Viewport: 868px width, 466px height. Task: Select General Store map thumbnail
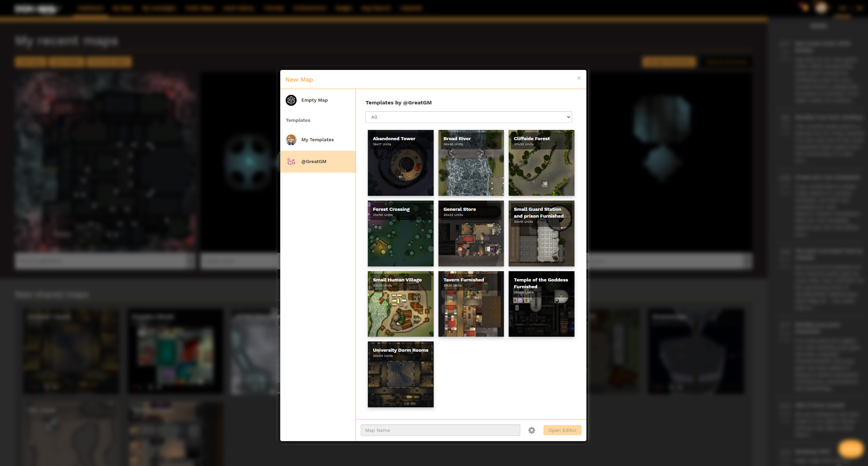coord(471,233)
